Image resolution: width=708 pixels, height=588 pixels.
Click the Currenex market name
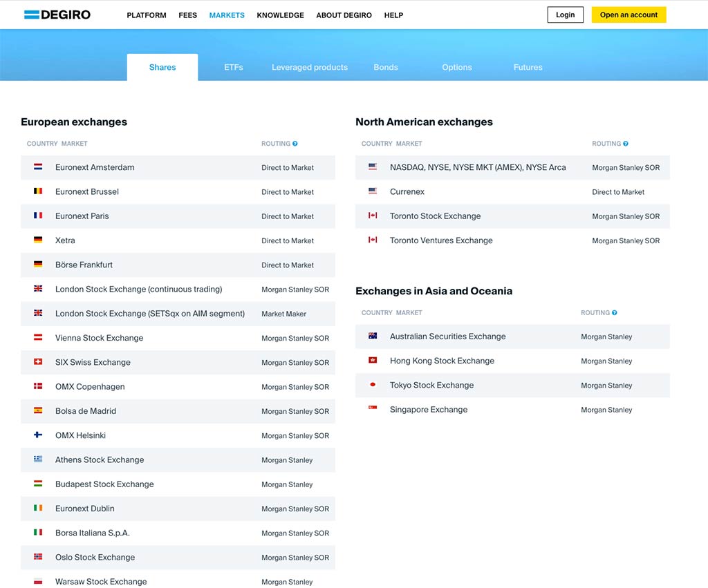(x=407, y=192)
